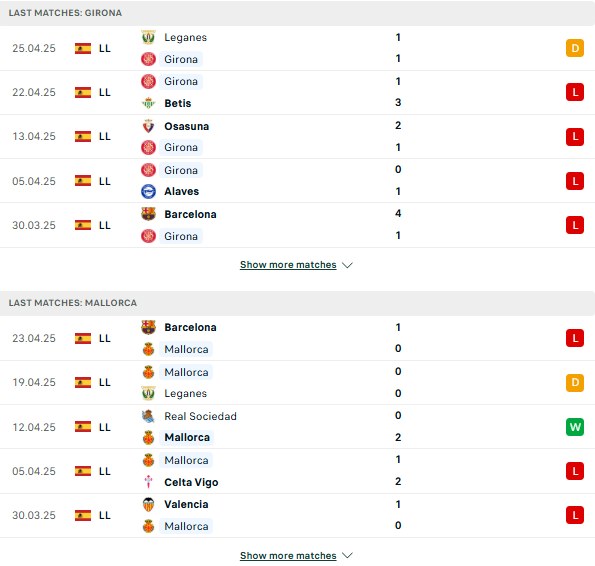
Task: Open the Betis team link
Action: 178,103
